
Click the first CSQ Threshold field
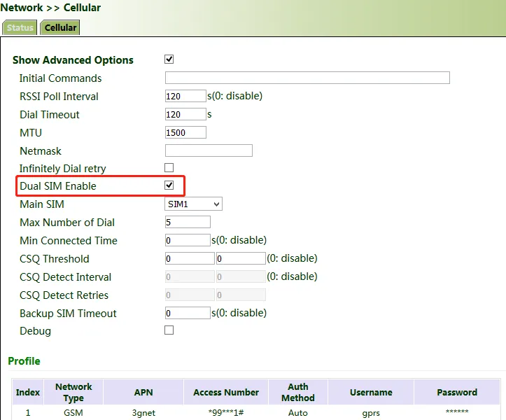(x=190, y=258)
